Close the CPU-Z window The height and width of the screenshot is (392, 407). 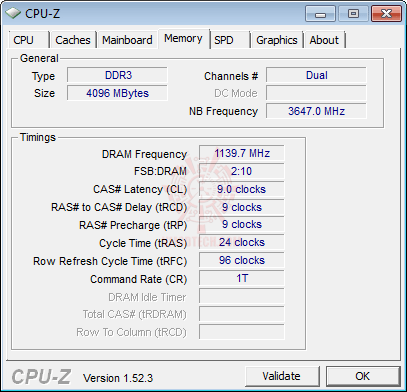tap(386, 14)
